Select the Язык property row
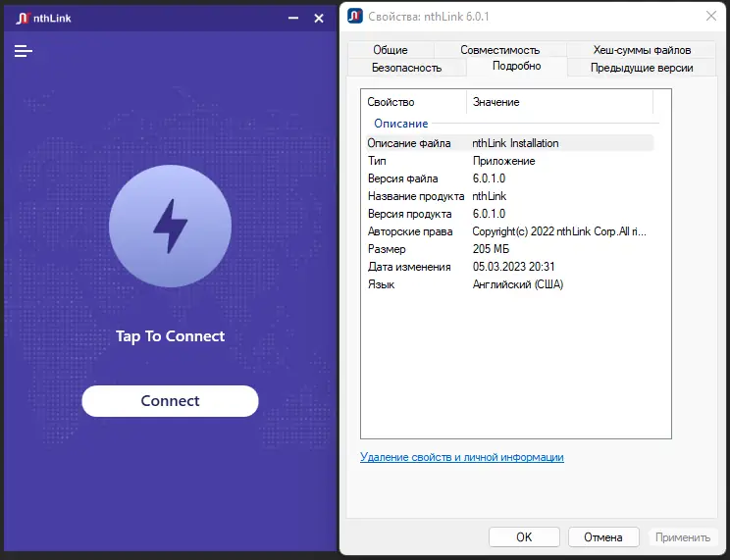Viewport: 730px width, 560px height. click(x=510, y=284)
